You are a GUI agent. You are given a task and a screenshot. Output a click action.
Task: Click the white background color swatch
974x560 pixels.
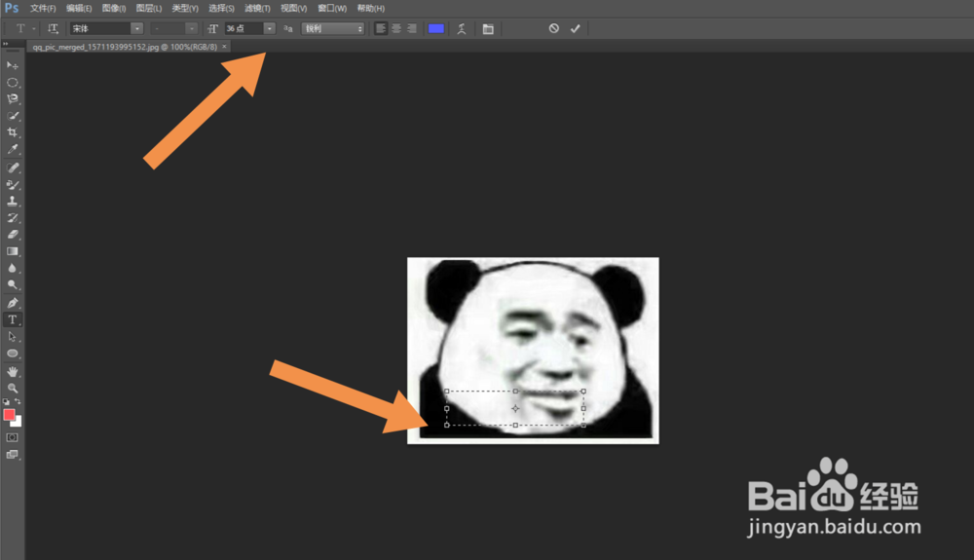(x=18, y=423)
